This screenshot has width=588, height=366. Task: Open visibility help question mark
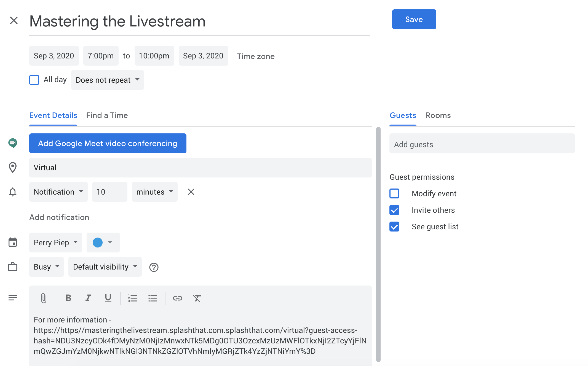(x=154, y=267)
